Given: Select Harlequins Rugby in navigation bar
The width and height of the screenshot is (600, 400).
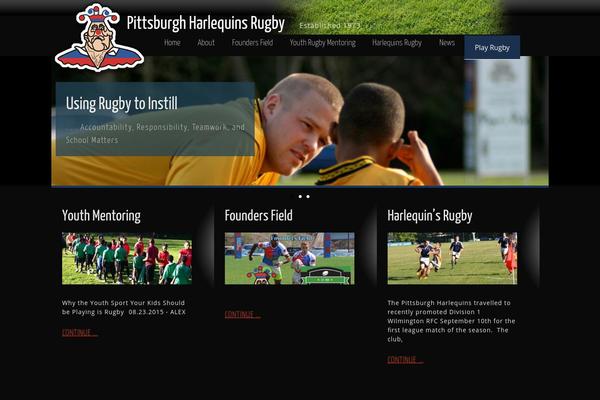Looking at the screenshot, I should pos(397,43).
